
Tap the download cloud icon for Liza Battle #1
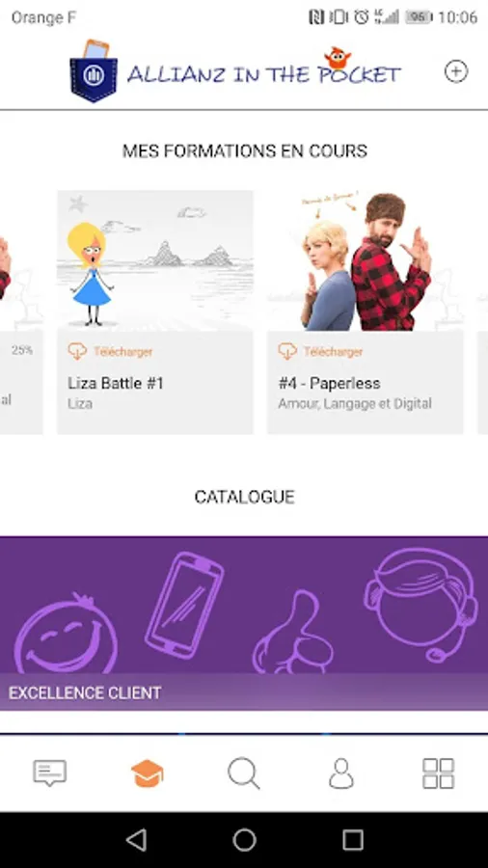(x=77, y=351)
